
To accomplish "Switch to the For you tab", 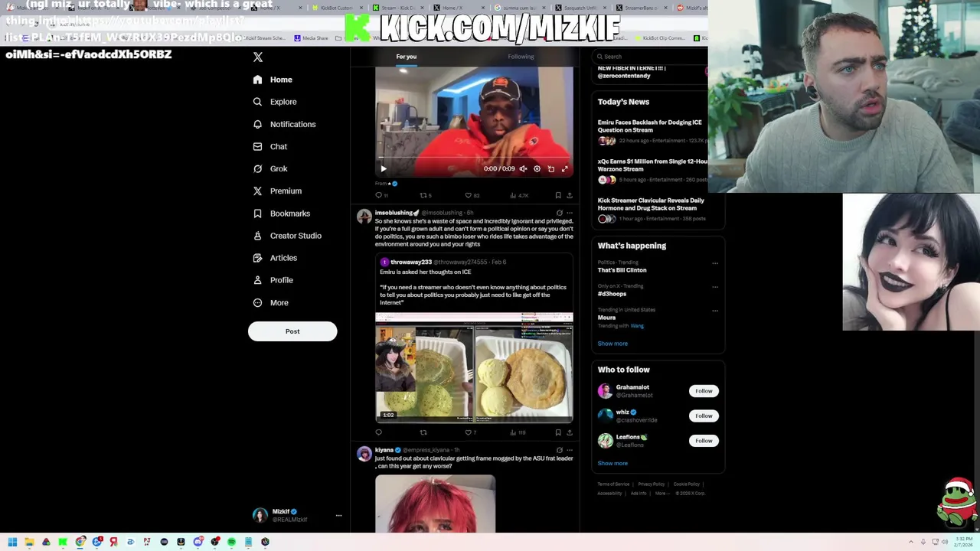I will coord(407,57).
